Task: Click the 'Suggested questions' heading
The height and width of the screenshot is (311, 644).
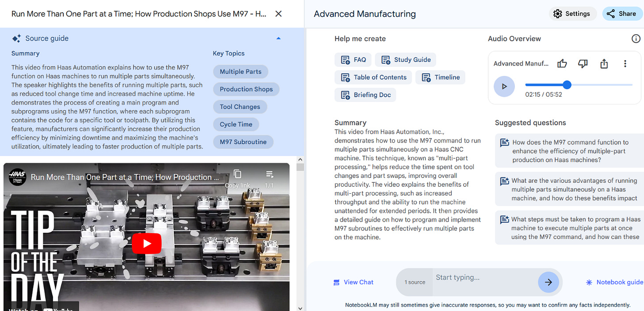Action: [x=530, y=123]
